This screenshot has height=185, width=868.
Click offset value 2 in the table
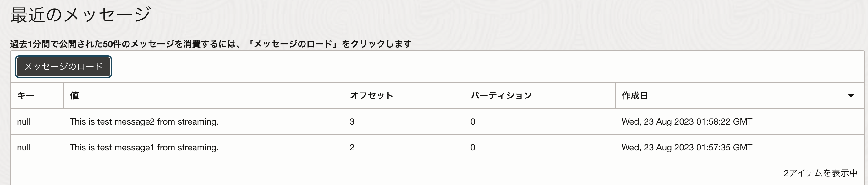pyautogui.click(x=351, y=147)
